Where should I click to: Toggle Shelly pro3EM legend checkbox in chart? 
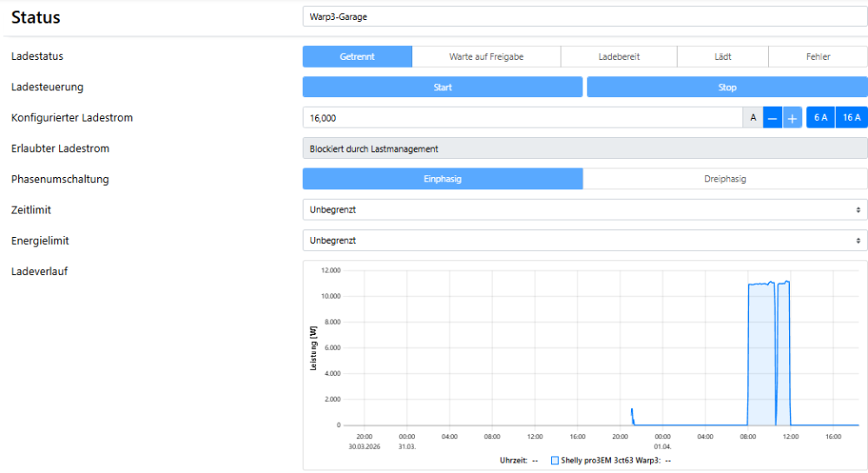[x=555, y=461]
